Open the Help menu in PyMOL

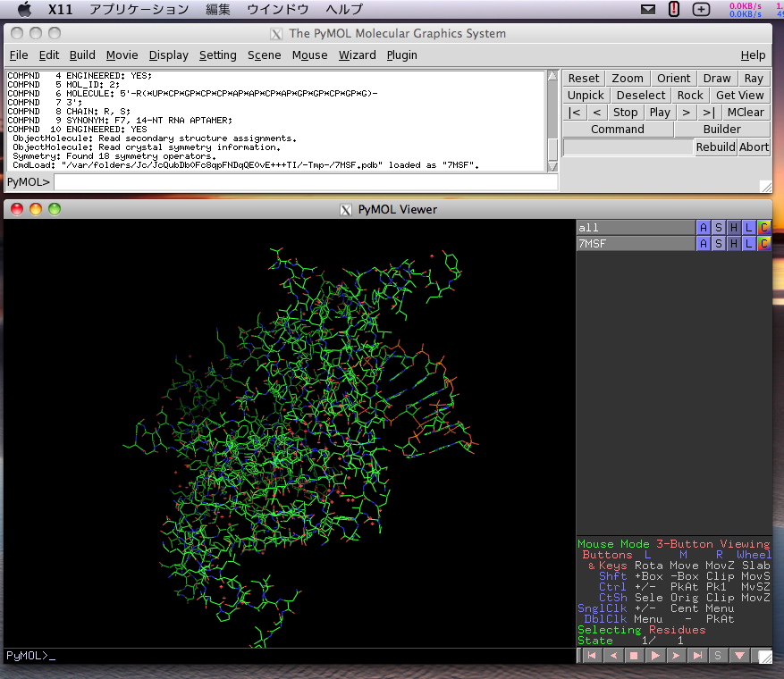point(753,55)
